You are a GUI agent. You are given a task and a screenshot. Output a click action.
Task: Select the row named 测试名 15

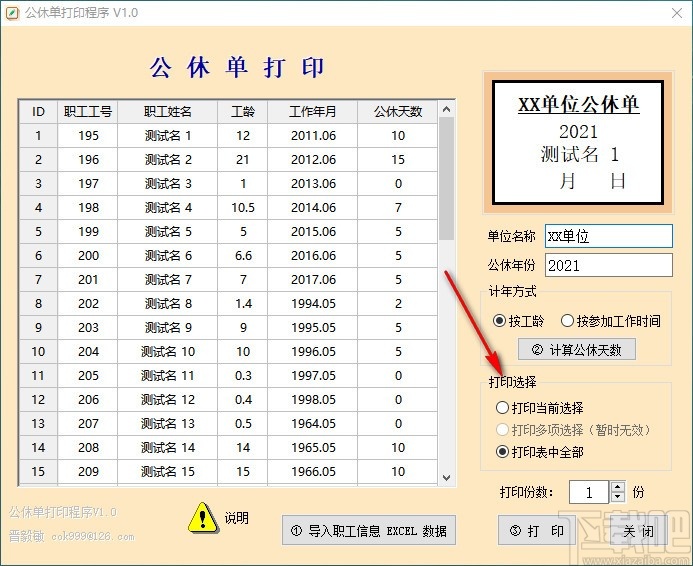[228, 471]
